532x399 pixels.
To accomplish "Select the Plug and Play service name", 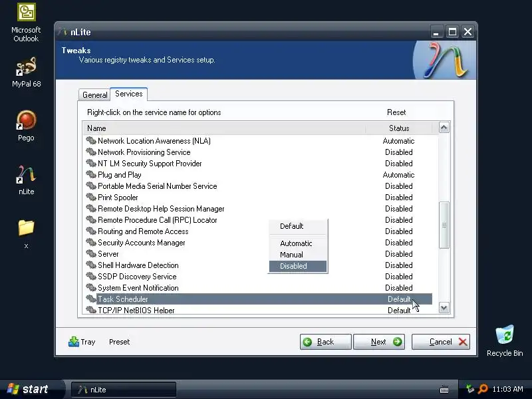I will click(x=120, y=175).
